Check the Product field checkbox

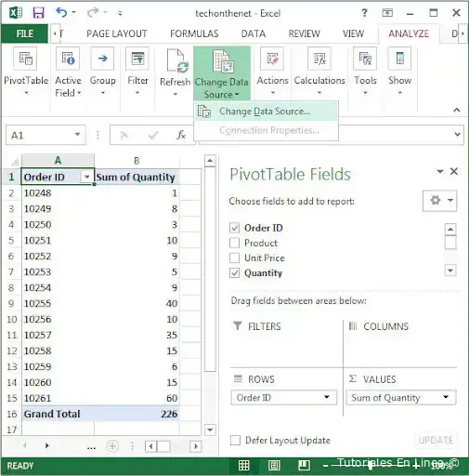pos(234,243)
